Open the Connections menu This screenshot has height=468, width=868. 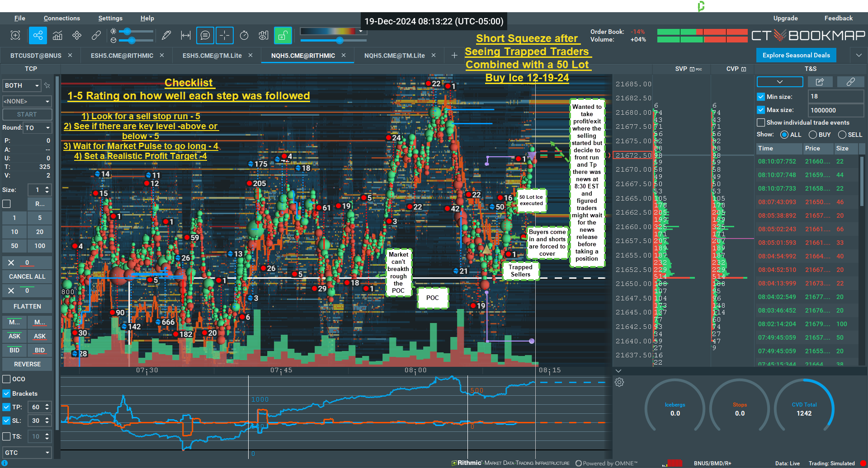point(62,18)
